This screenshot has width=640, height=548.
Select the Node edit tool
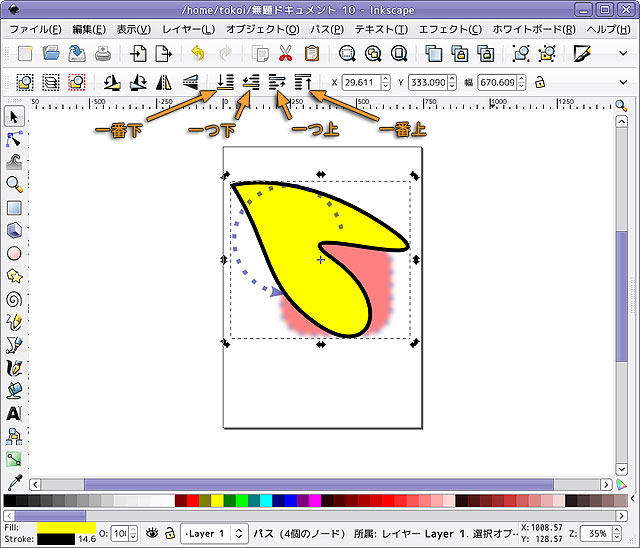(14, 139)
